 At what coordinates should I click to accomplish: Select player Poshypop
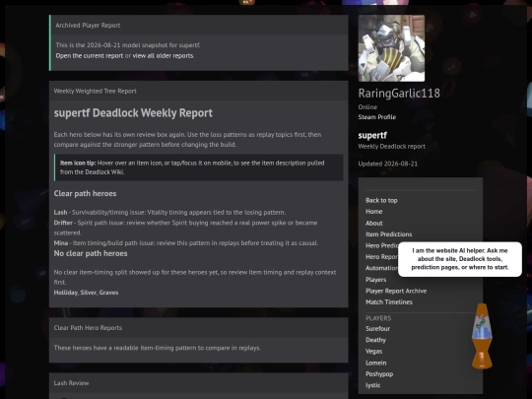click(379, 374)
